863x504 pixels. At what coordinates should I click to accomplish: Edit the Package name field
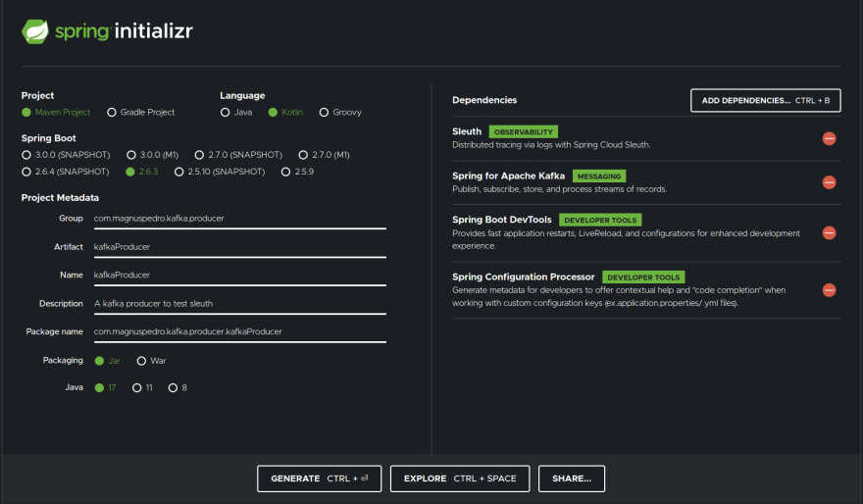[240, 331]
